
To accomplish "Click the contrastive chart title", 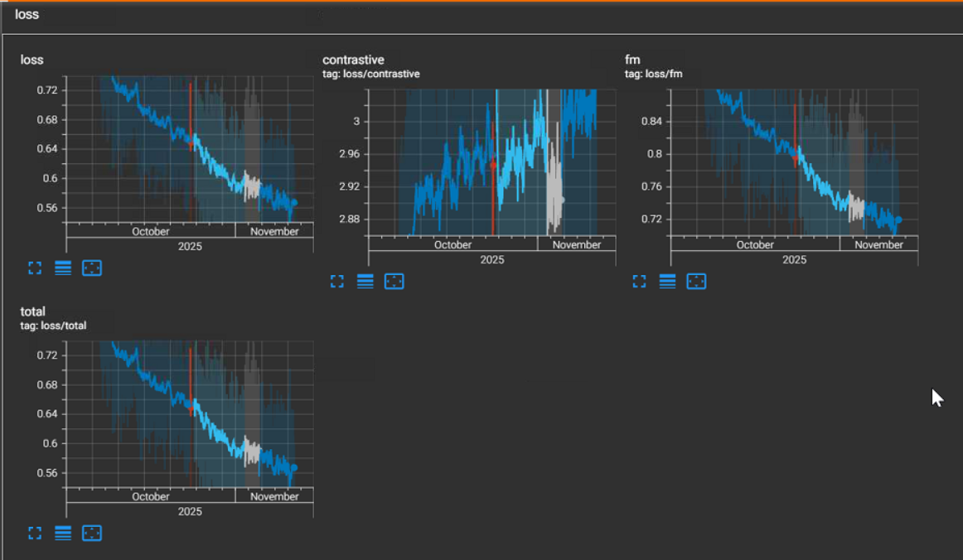I will [353, 60].
